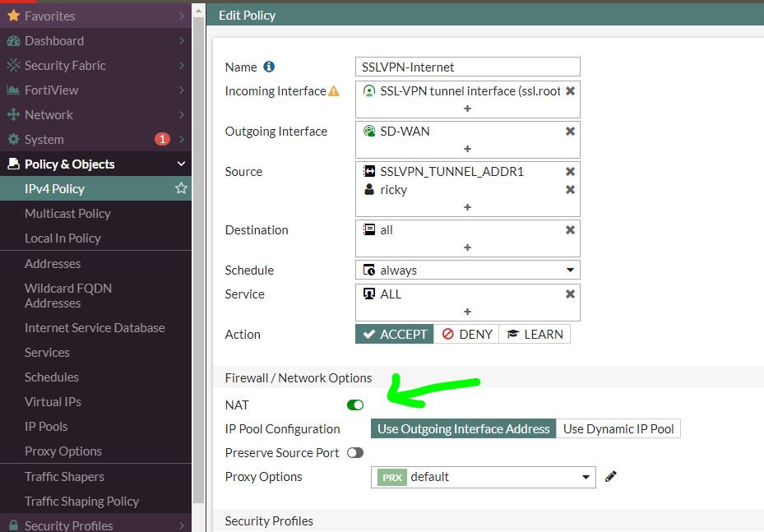This screenshot has height=532, width=764.
Task: Click the Dashboard gauge icon
Action: point(14,41)
